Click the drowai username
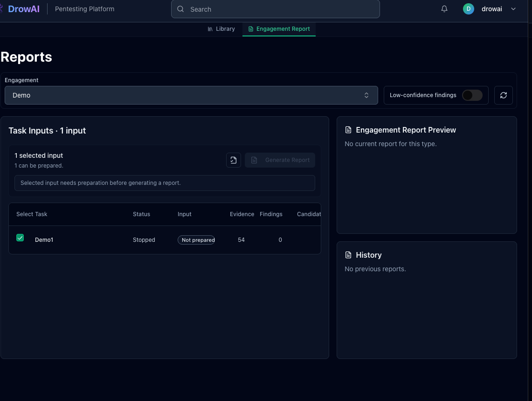The width and height of the screenshot is (532, 401). click(x=491, y=9)
